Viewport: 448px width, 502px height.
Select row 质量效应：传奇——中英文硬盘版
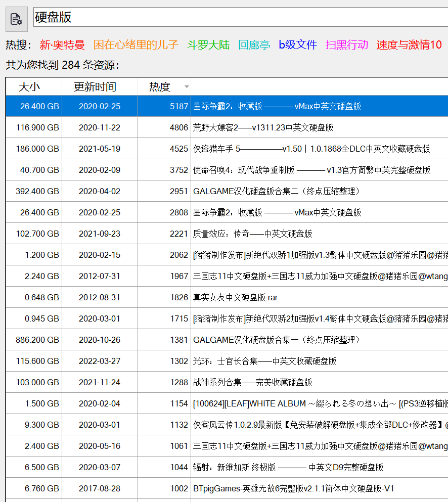click(227, 234)
